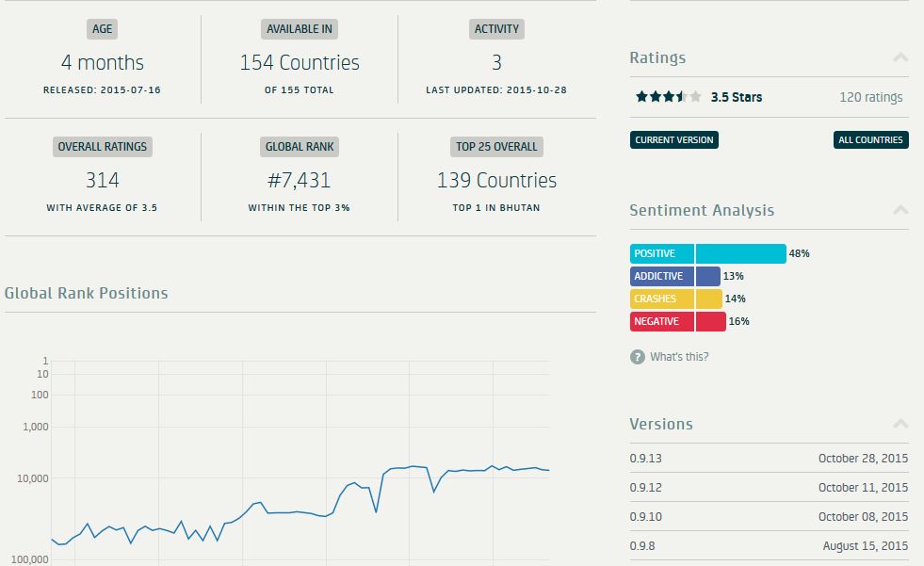Collapse the Versions section
924x566 pixels.
pos(900,424)
